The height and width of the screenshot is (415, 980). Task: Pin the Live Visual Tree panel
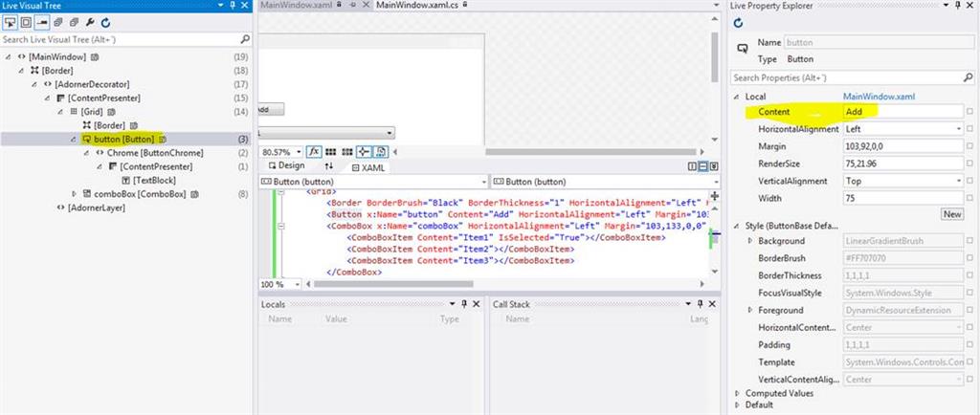point(232,5)
